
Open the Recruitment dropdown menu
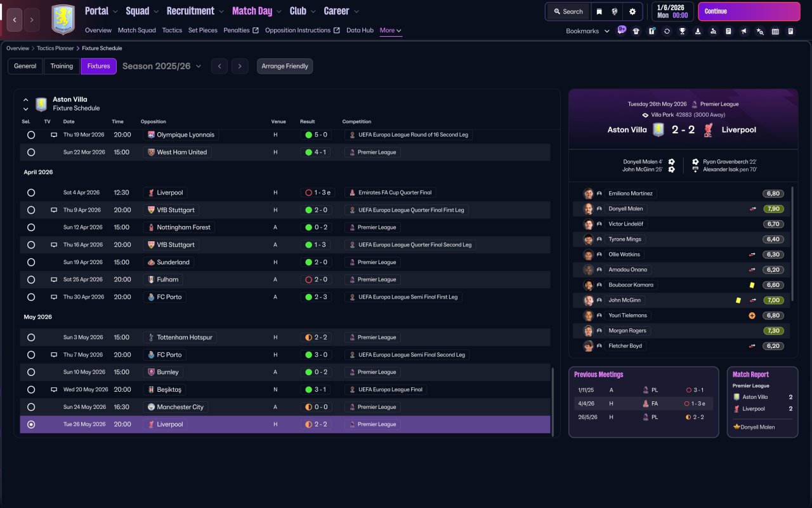coord(195,11)
